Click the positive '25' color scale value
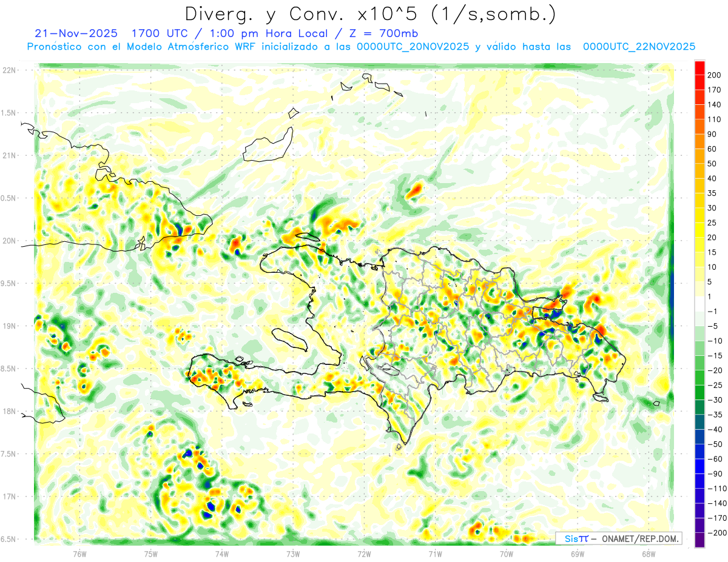Screen dimensions: 728x562 click(713, 223)
